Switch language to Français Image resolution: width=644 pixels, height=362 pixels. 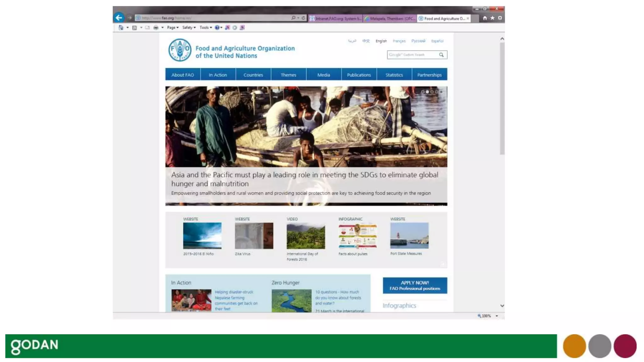(x=399, y=41)
